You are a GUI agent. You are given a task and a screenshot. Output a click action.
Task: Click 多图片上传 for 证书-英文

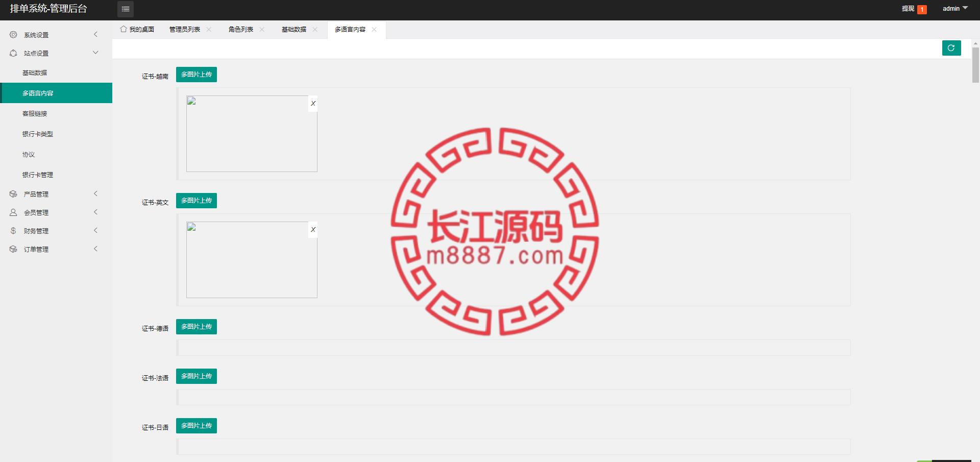point(197,201)
